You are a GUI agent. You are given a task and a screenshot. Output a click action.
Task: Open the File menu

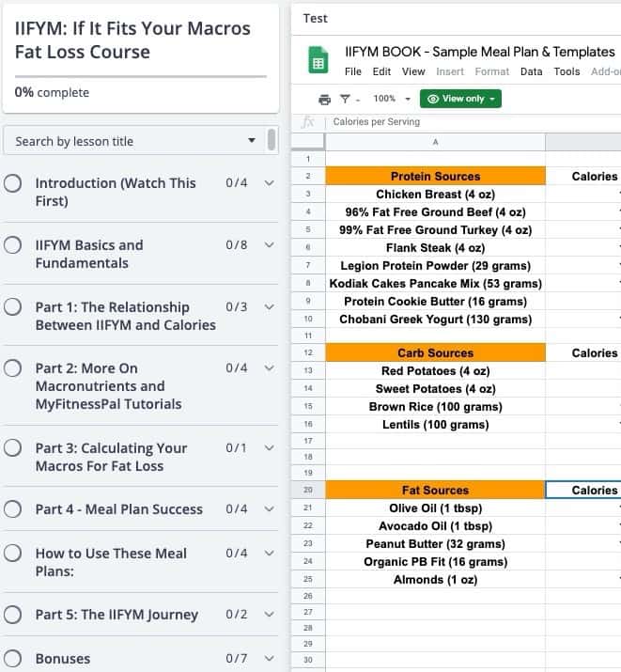pos(353,71)
